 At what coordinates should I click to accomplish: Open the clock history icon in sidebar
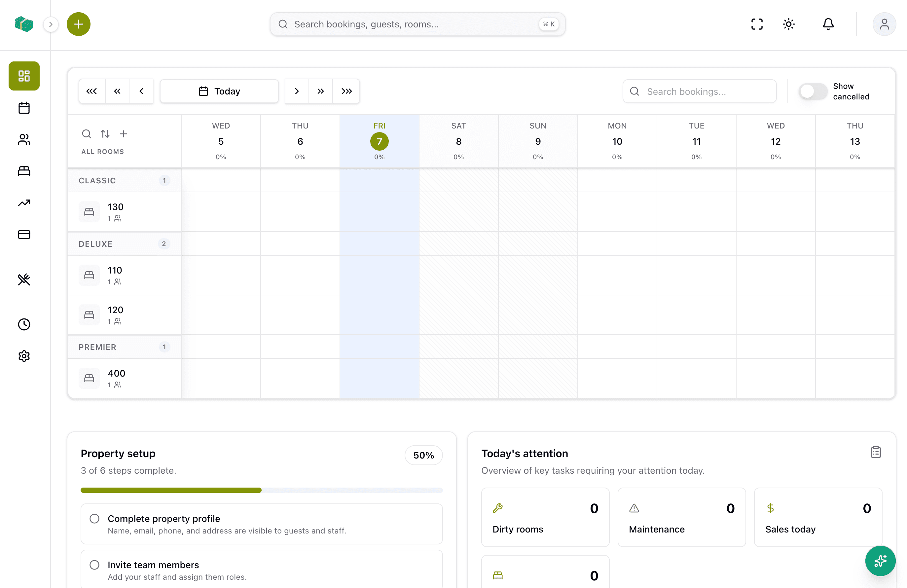tap(24, 324)
